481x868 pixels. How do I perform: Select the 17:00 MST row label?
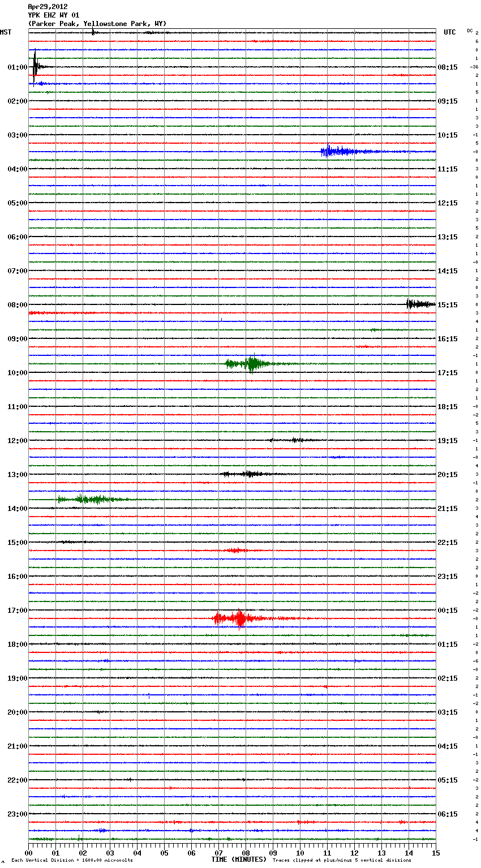pyautogui.click(x=18, y=611)
